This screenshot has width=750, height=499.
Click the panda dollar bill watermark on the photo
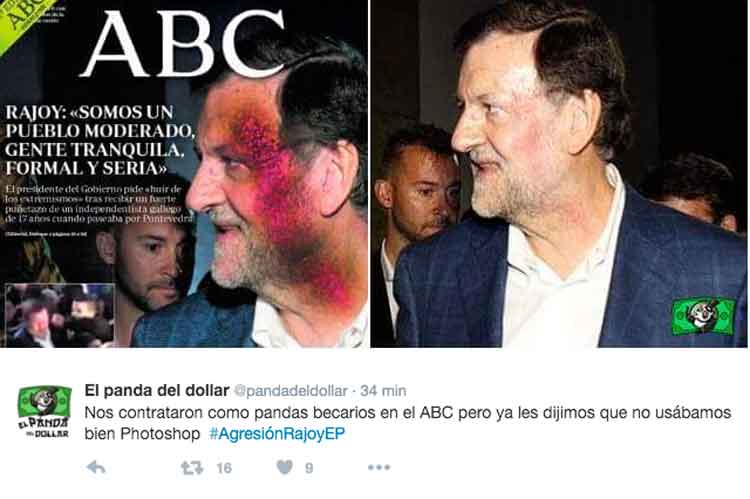703,316
